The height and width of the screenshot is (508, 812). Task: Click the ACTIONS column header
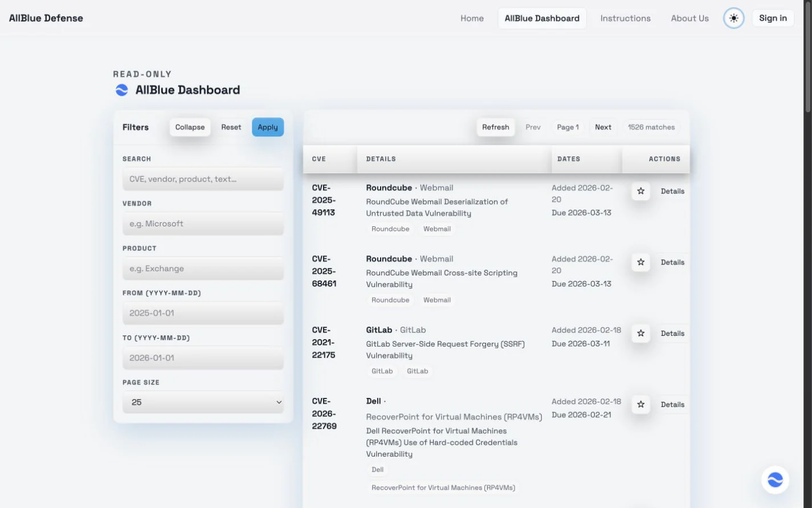664,159
